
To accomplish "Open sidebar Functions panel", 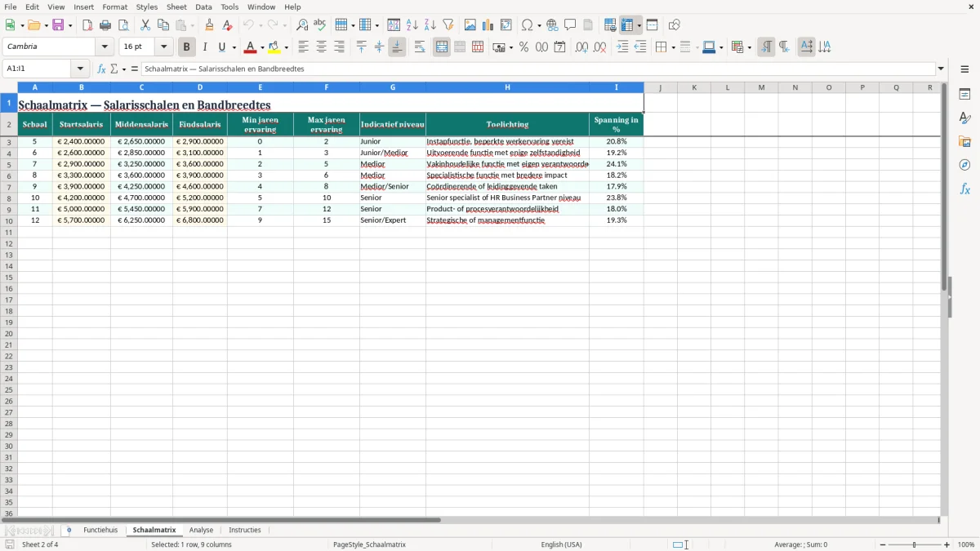I will (x=964, y=189).
